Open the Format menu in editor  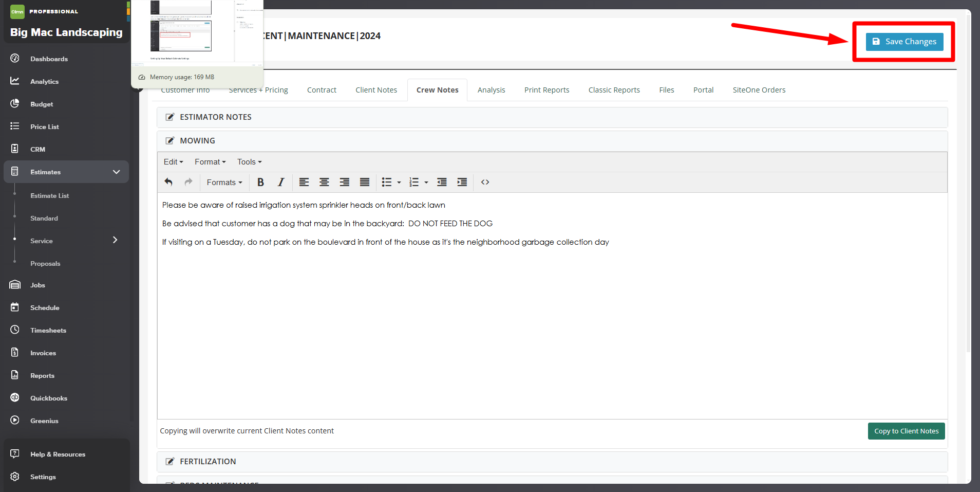click(x=210, y=161)
